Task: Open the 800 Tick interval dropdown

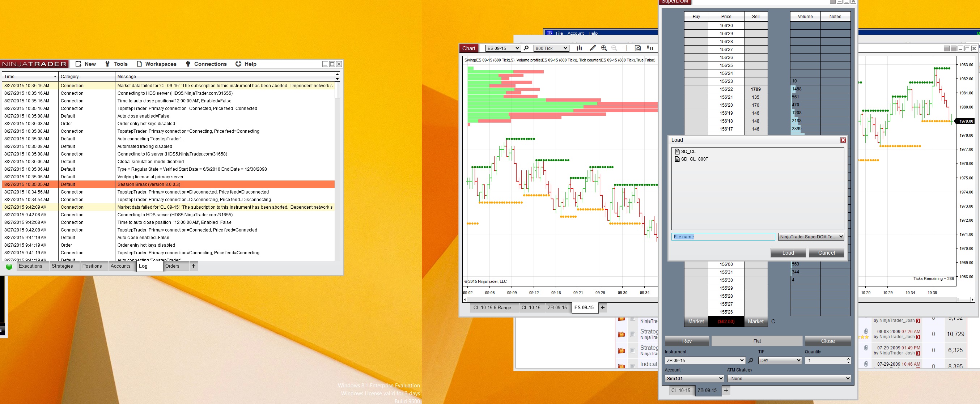Action: (x=565, y=48)
